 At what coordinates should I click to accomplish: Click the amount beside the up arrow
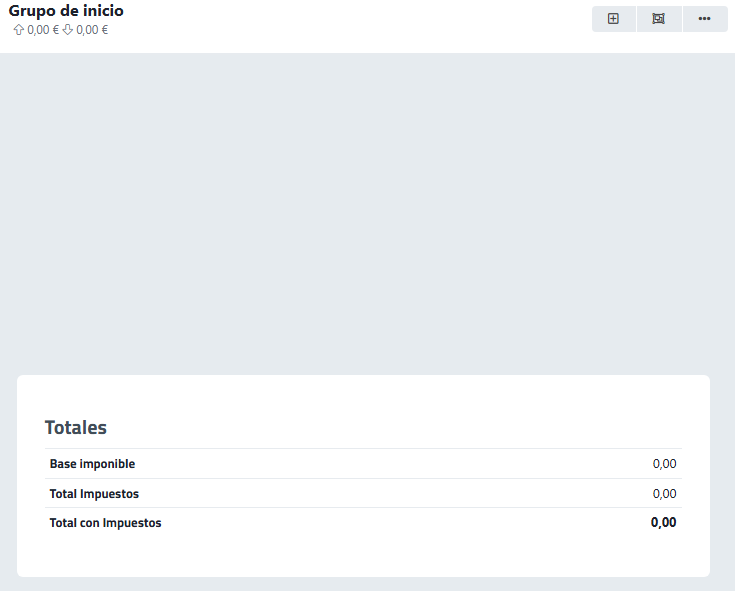click(43, 30)
